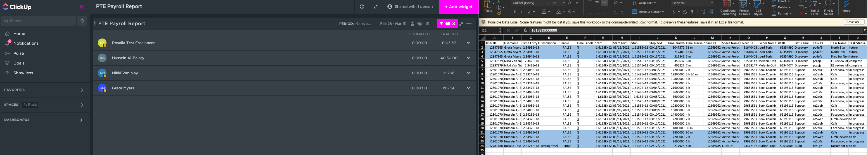Image resolution: width=868 pixels, height=155 pixels.
Task: Enter full screen mode for the dashboard
Action: 375,7
